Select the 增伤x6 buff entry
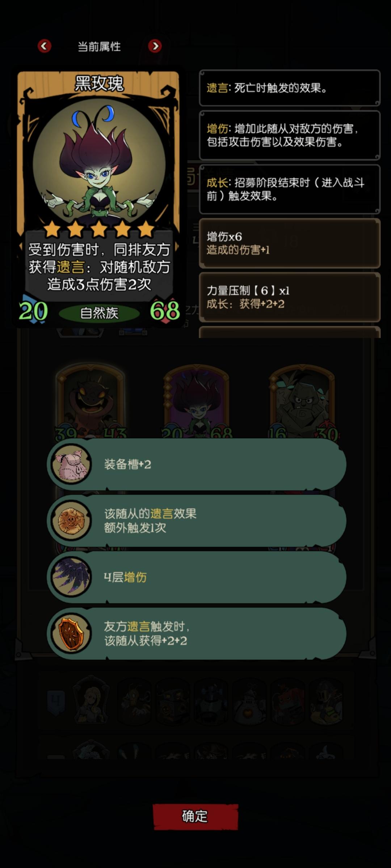 click(x=290, y=243)
